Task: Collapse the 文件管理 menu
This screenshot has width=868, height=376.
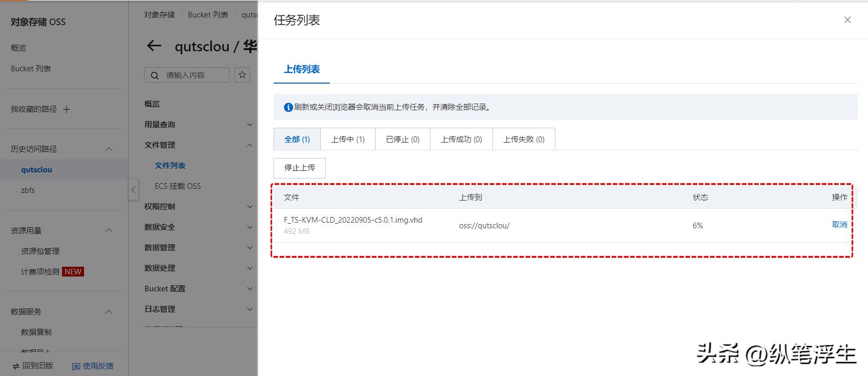Action: click(250, 145)
